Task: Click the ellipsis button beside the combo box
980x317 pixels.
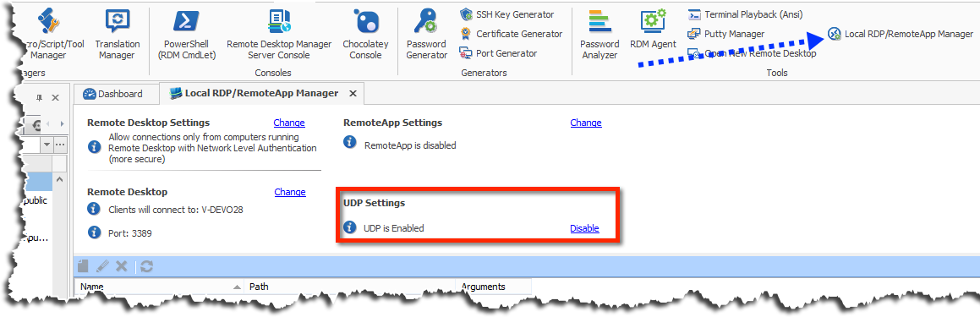Action: pos(60,145)
